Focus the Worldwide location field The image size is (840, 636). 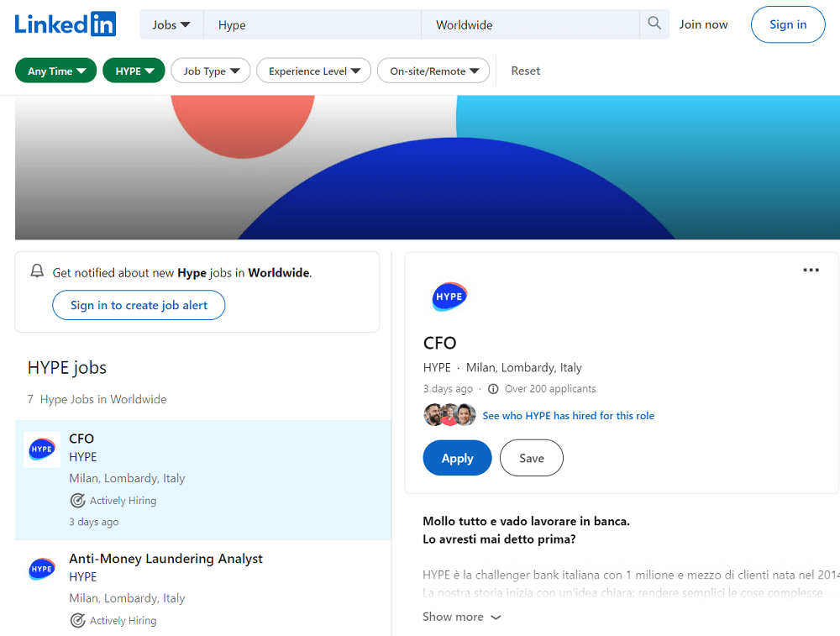pyautogui.click(x=530, y=24)
